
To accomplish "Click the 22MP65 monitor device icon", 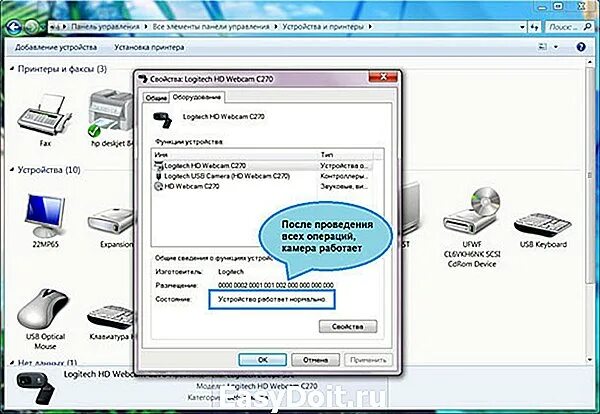I will tap(40, 214).
